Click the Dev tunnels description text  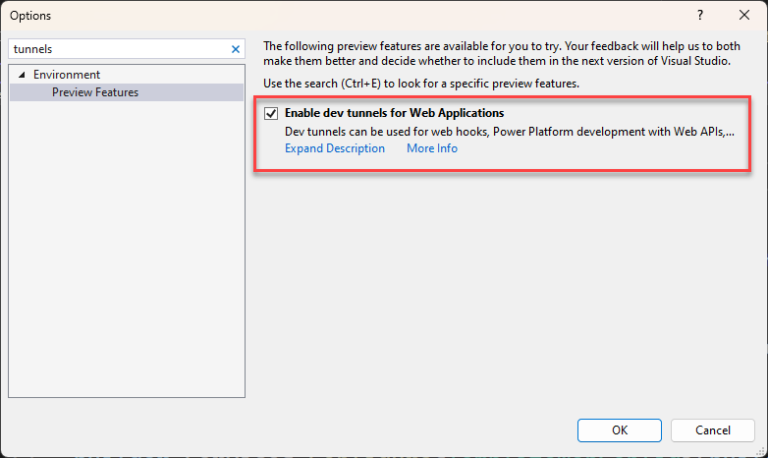coord(509,132)
